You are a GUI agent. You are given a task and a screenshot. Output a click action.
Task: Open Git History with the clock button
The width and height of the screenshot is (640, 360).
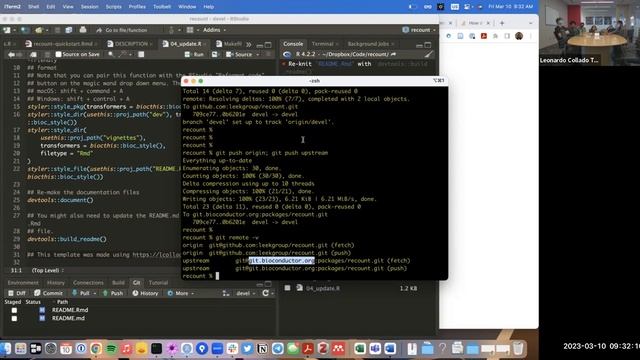[145, 293]
